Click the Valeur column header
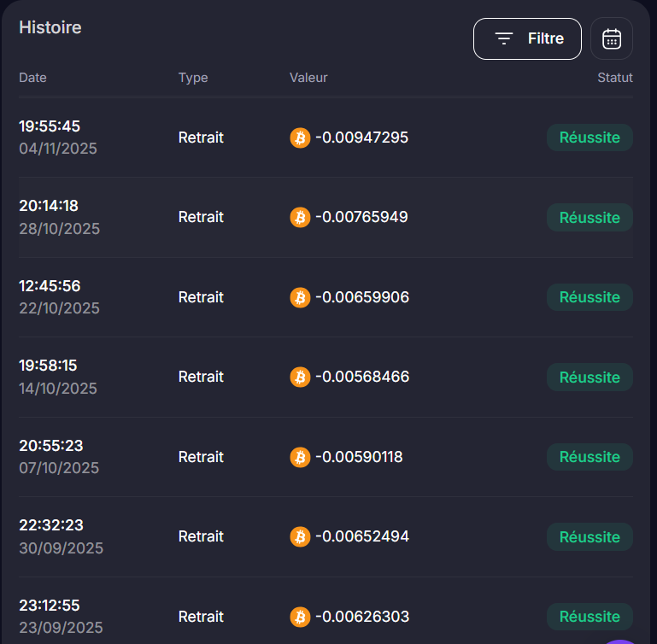 [x=308, y=78]
